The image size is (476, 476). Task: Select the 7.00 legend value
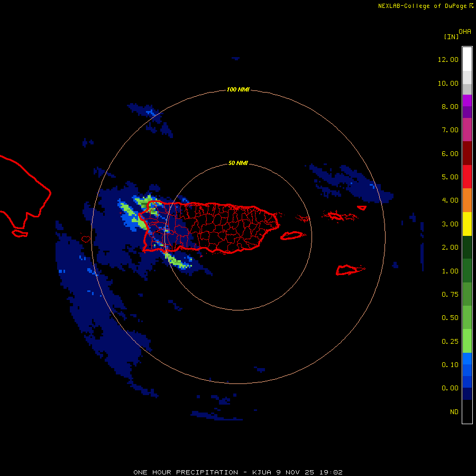tap(450, 130)
